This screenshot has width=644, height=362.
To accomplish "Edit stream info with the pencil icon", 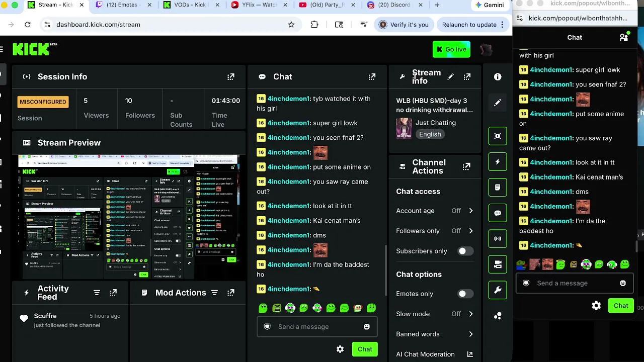I will (451, 77).
